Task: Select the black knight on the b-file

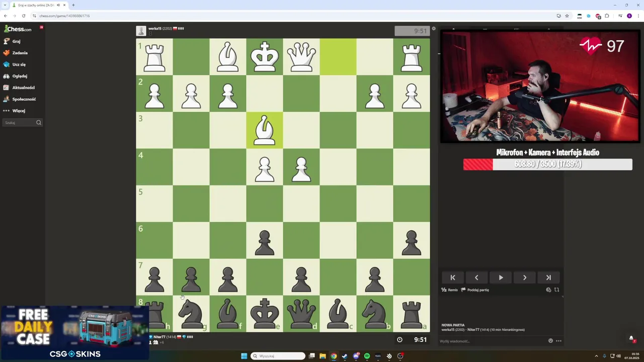Action: click(375, 314)
